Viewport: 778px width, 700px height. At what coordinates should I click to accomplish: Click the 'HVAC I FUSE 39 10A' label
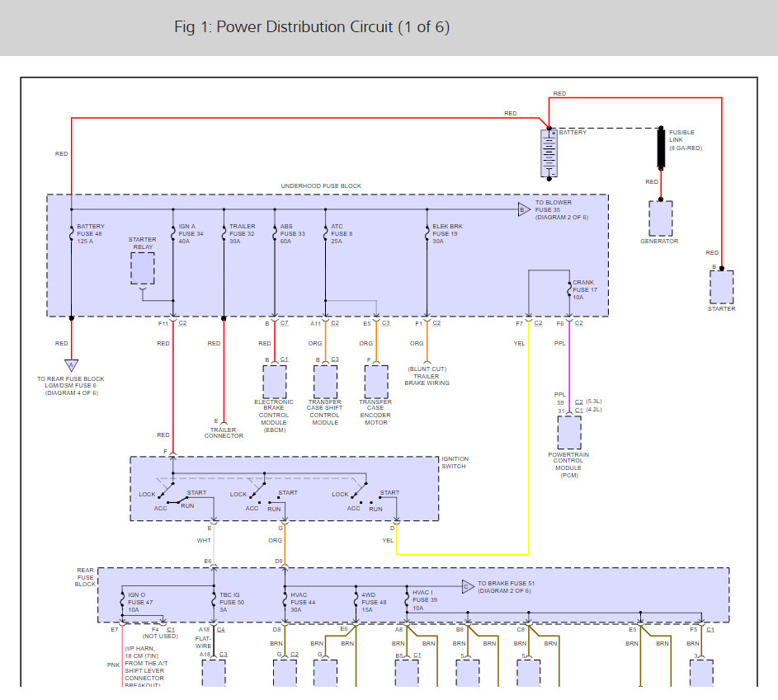tap(425, 600)
